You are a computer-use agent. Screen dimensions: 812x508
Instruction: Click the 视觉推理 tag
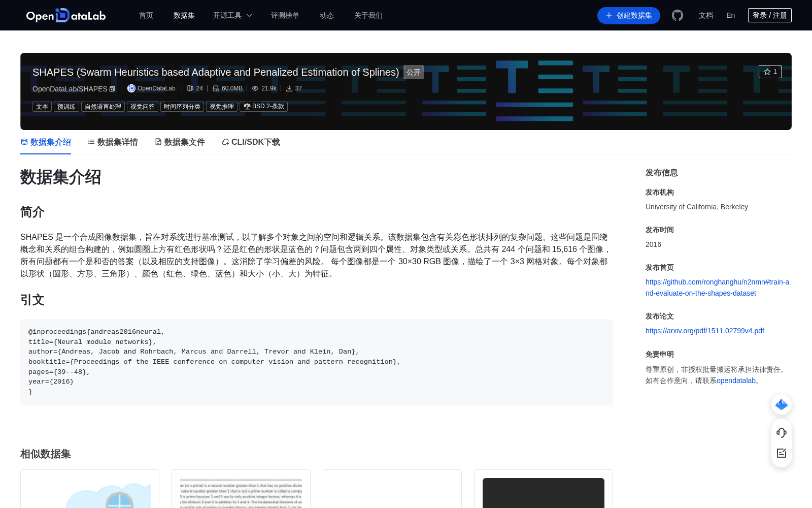pos(222,107)
